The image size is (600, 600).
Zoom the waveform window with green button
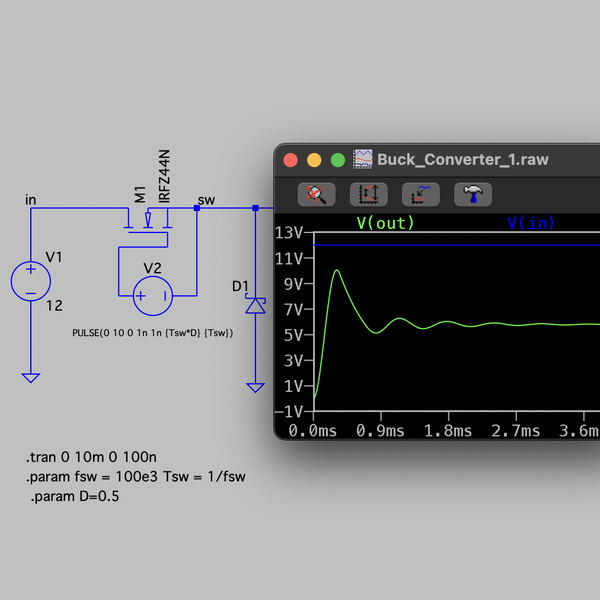(338, 160)
